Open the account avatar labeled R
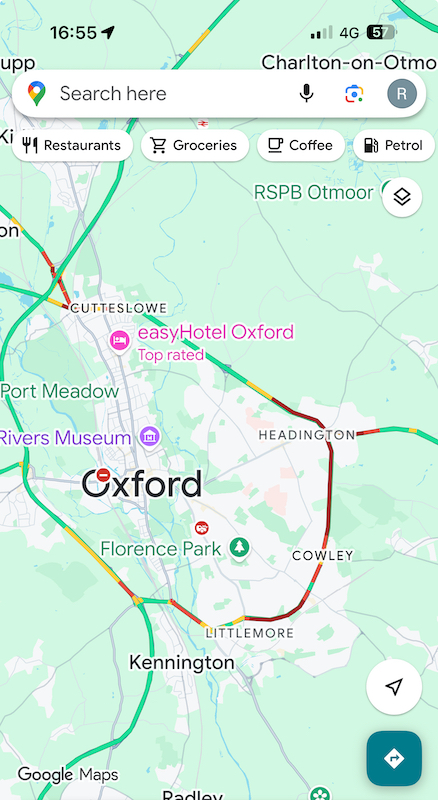Viewport: 438px width, 800px height. coord(402,94)
